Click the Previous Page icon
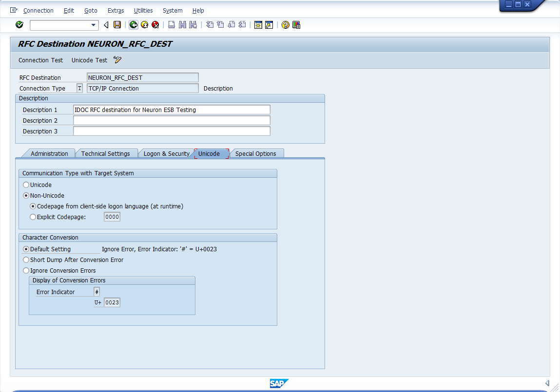This screenshot has height=392, width=560. click(221, 25)
